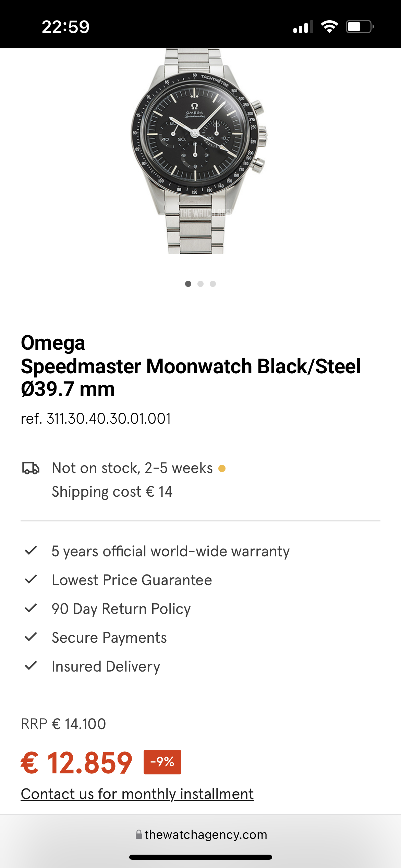The width and height of the screenshot is (401, 868).
Task: Tap the delivery truck icon
Action: coord(31,468)
